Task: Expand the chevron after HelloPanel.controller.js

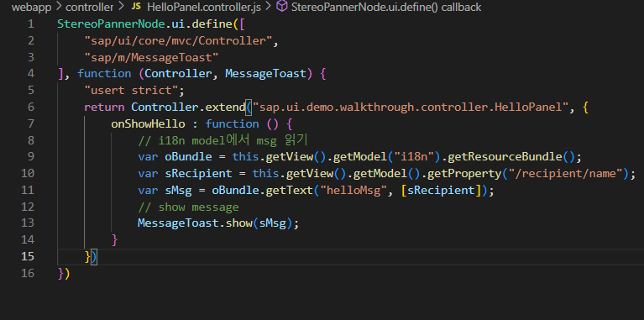Action: [268, 8]
